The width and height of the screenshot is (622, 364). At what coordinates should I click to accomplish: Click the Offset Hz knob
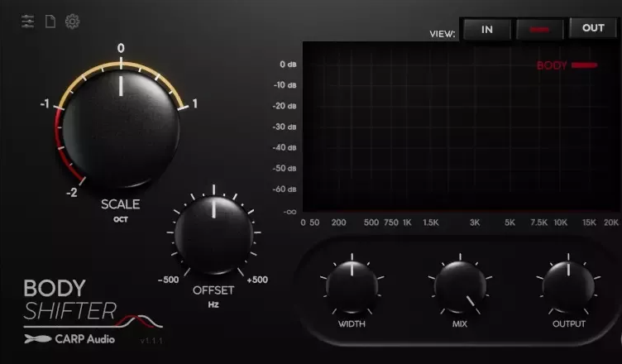click(213, 235)
